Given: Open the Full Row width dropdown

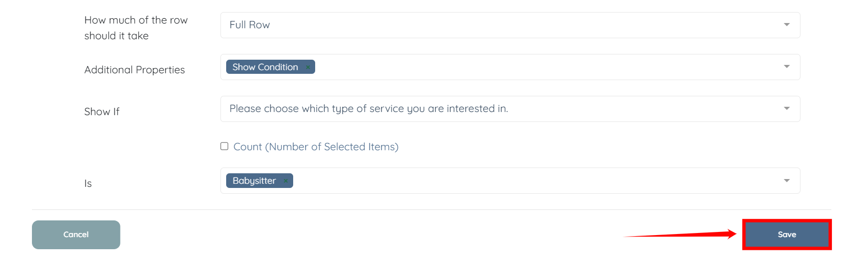Looking at the screenshot, I should point(503,25).
